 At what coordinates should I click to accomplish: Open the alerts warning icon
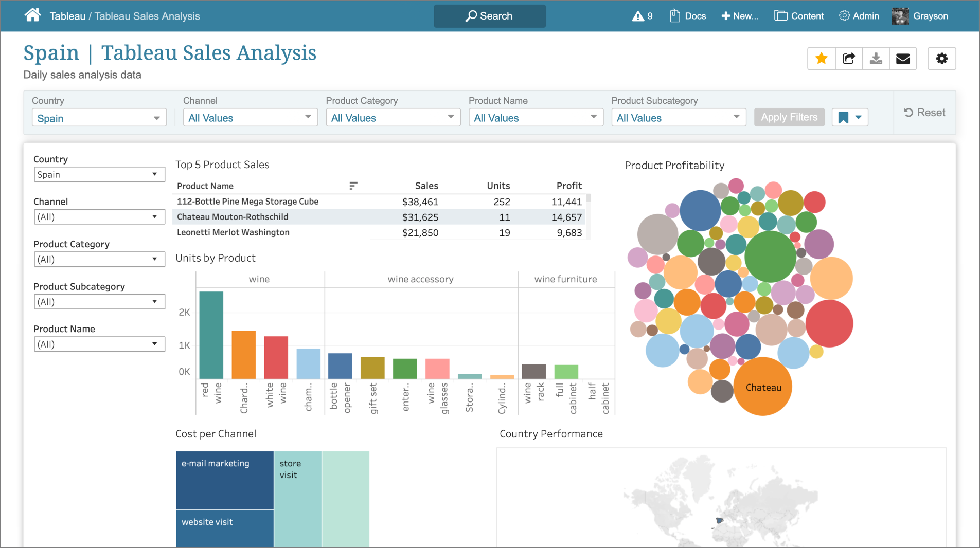click(x=638, y=16)
